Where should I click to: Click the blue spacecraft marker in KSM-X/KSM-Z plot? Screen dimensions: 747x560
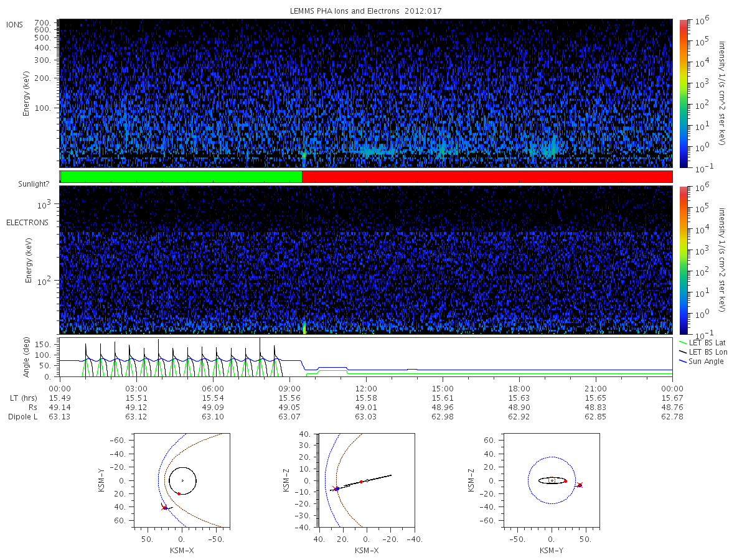point(337,489)
